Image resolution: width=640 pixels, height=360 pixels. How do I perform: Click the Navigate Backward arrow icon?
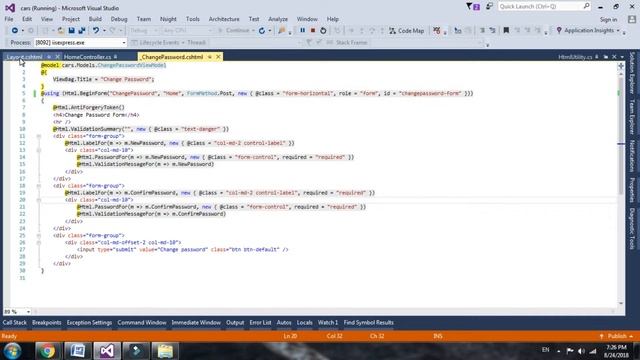14,31
